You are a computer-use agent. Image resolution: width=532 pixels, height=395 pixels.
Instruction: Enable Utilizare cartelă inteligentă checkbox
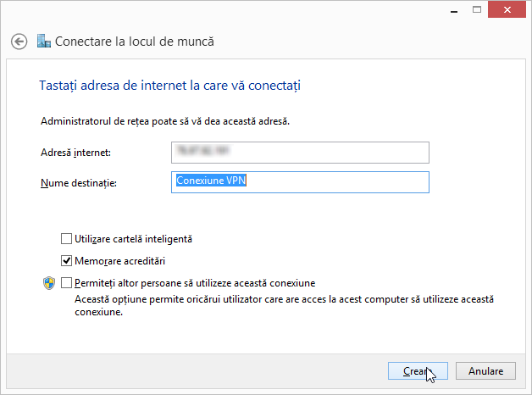click(66, 238)
